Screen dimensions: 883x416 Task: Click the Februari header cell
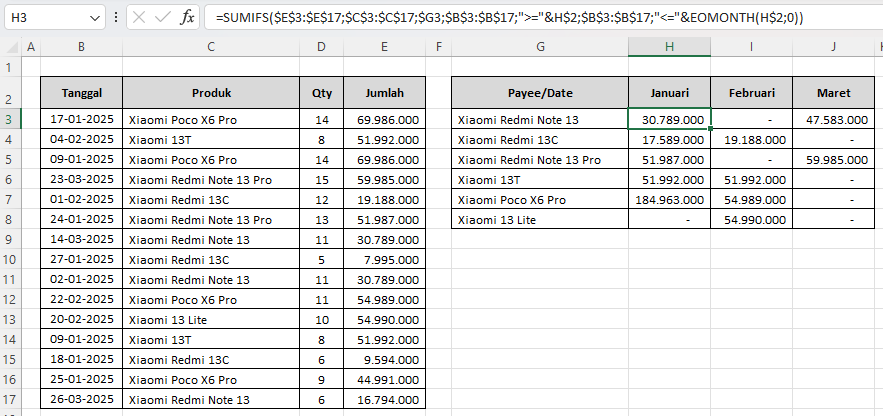point(751,93)
